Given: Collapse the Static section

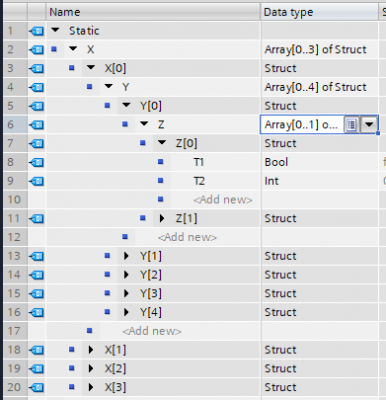Looking at the screenshot, I should (x=55, y=30).
